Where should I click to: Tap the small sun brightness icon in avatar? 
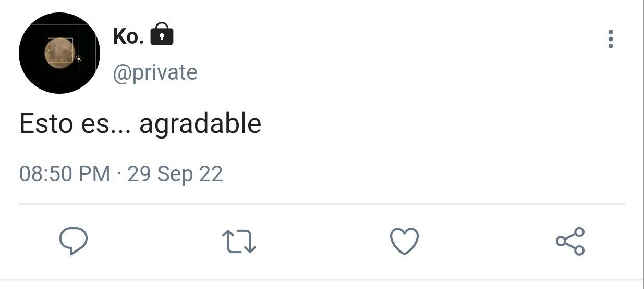(x=79, y=59)
